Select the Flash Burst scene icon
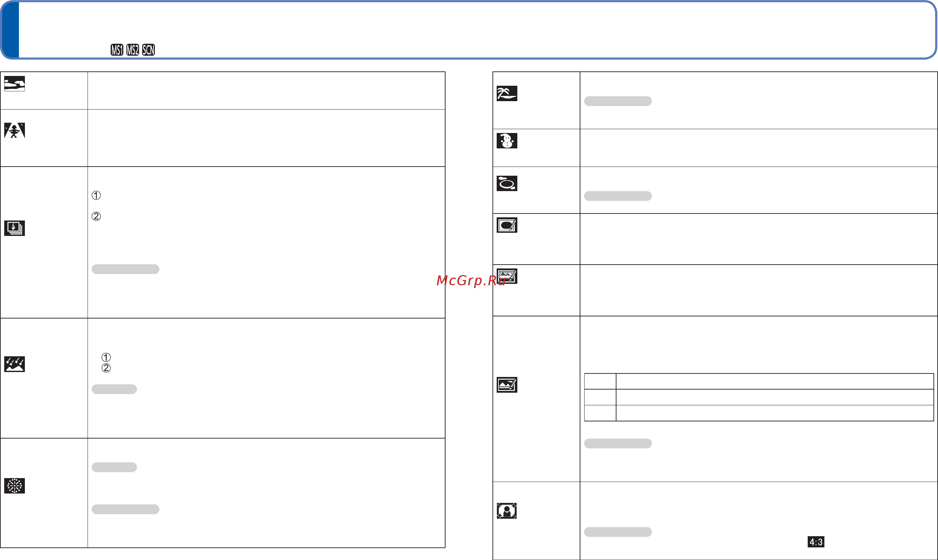The height and width of the screenshot is (560, 938). coord(14,228)
